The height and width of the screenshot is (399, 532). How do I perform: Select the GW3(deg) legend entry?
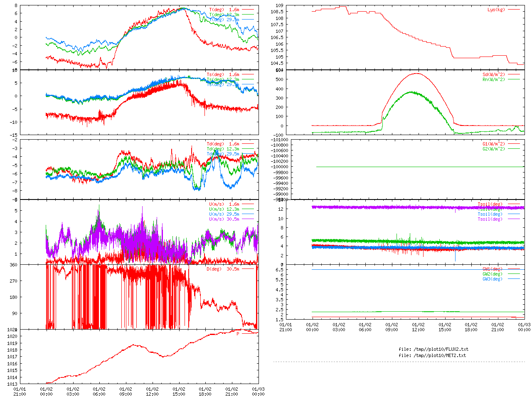[x=492, y=279]
